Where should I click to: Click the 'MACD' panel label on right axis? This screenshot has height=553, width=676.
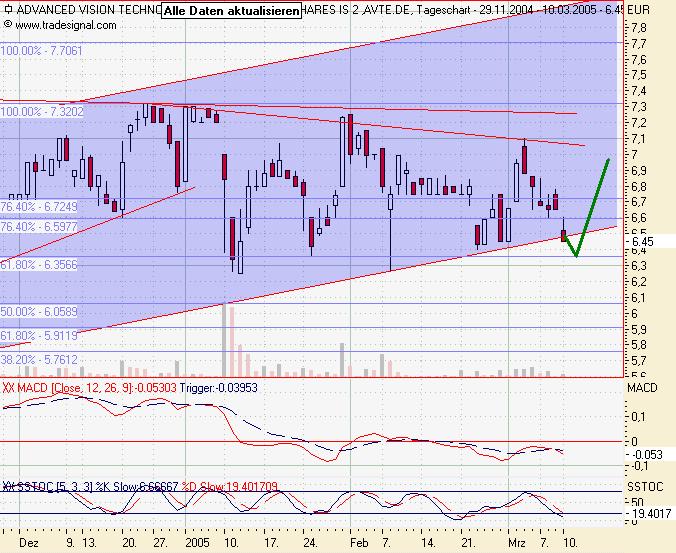(x=642, y=388)
